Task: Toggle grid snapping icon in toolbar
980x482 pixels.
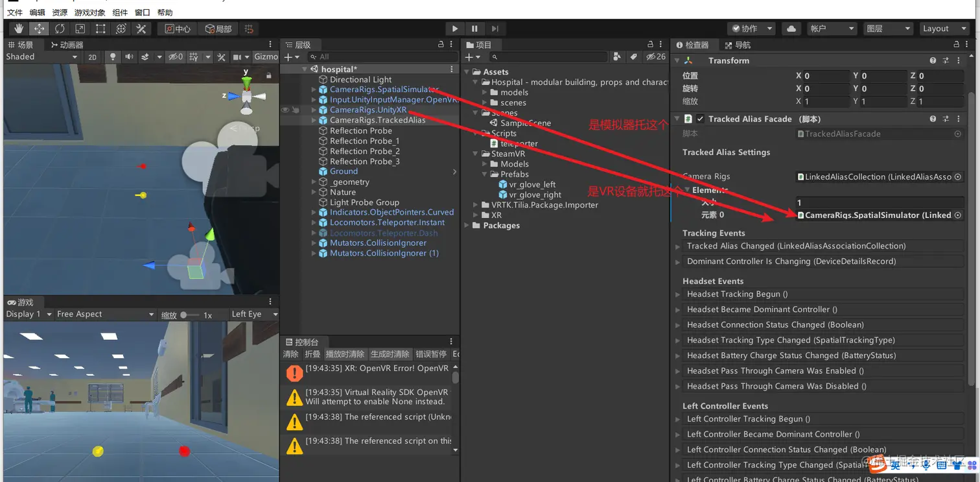Action: click(x=250, y=29)
